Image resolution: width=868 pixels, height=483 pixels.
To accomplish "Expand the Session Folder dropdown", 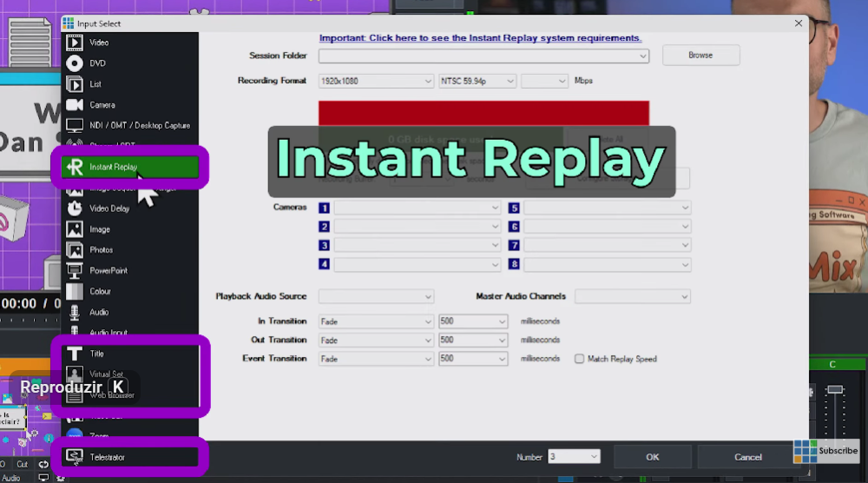I will pyautogui.click(x=643, y=56).
